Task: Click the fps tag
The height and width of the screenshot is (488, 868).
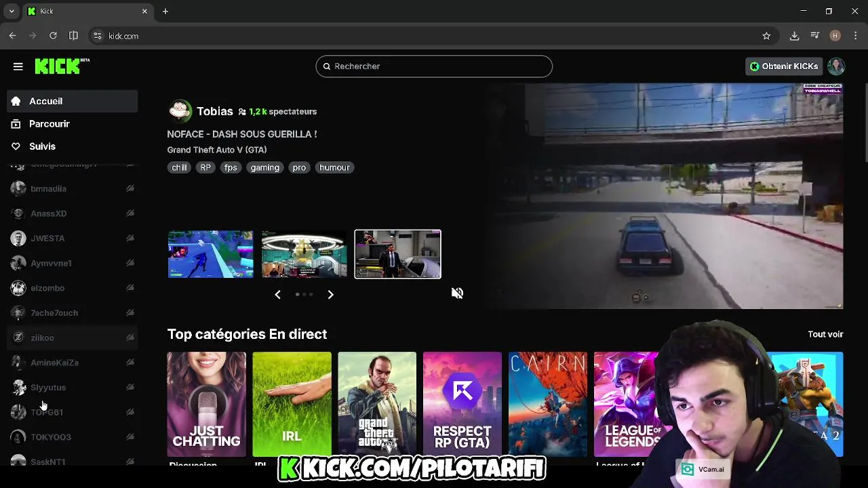Action: pyautogui.click(x=231, y=167)
